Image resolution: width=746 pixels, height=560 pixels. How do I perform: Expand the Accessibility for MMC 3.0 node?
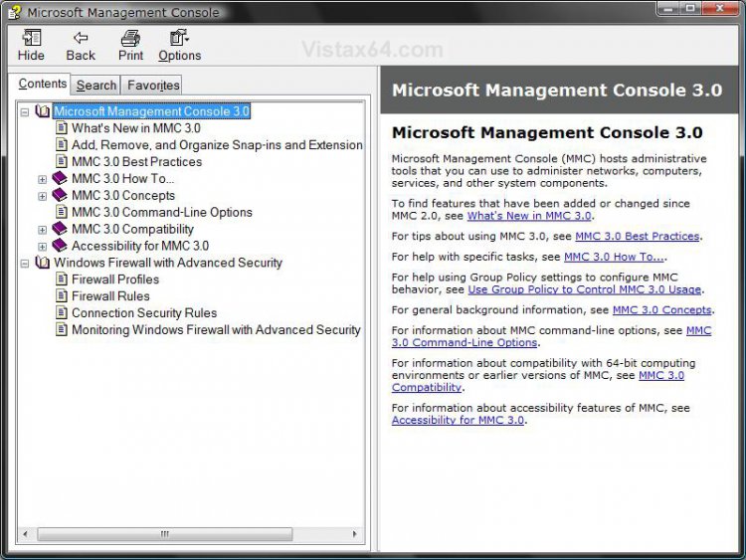coord(43,247)
